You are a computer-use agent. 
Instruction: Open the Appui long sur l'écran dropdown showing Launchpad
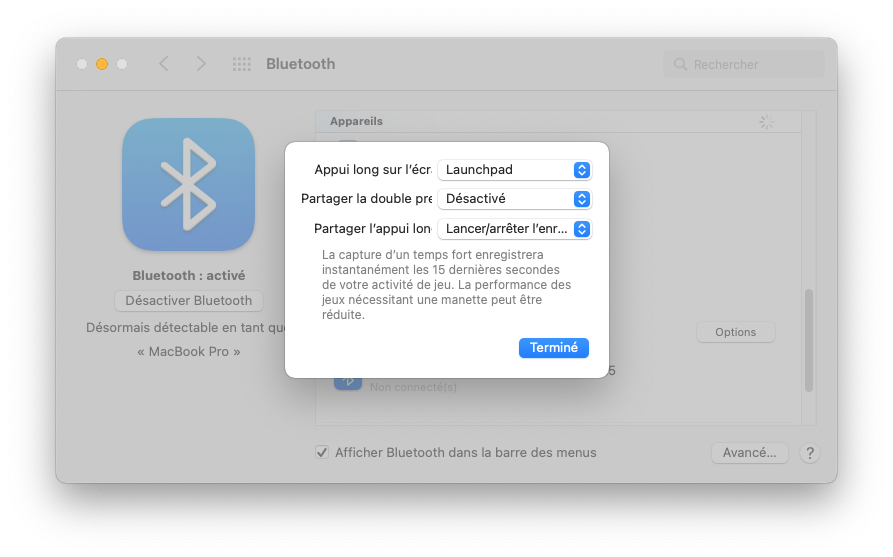coord(515,170)
